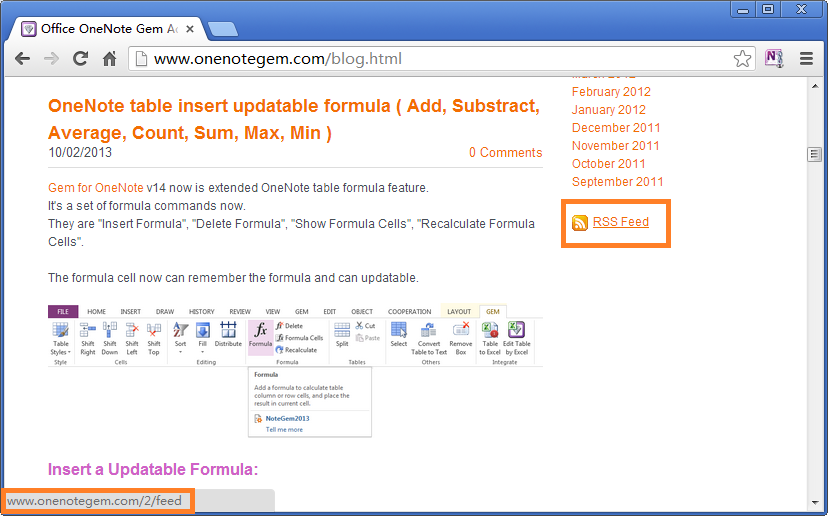Screen dimensions: 828x516
Task: Open the October 2011 archive
Action: point(608,164)
